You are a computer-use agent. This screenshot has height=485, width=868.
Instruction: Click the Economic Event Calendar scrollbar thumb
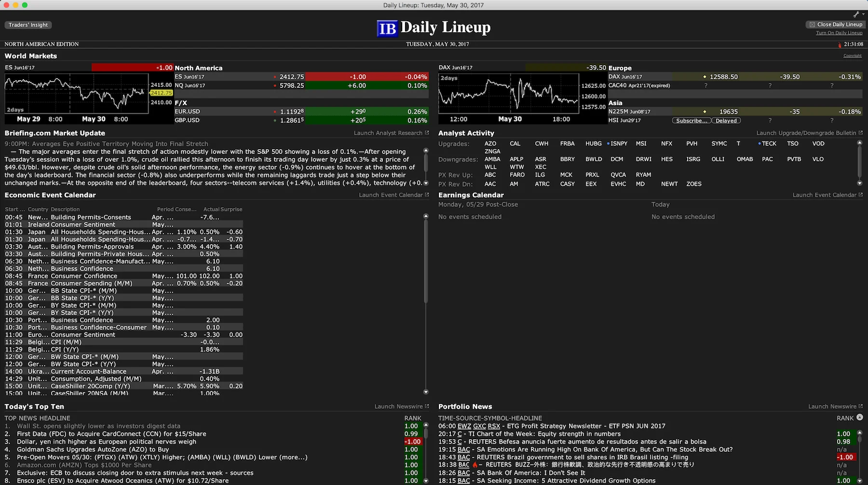[426, 261]
